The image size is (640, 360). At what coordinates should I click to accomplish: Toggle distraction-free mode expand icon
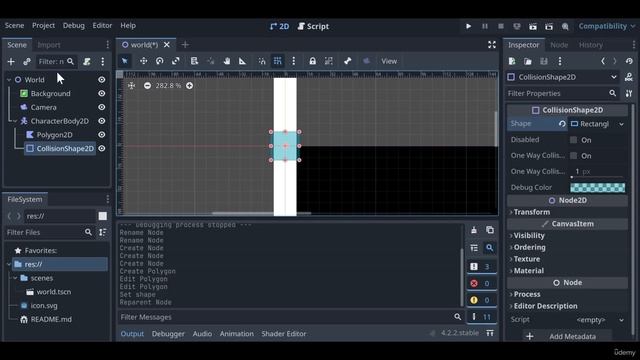(x=492, y=45)
